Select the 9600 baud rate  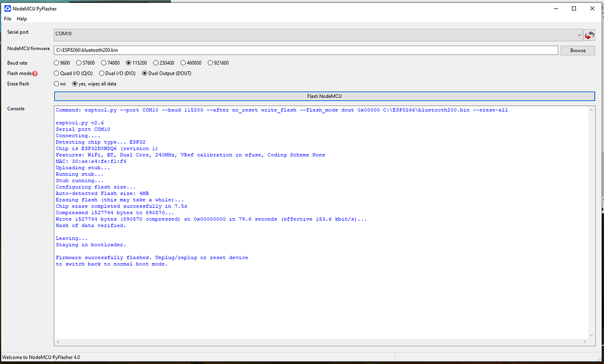[57, 63]
